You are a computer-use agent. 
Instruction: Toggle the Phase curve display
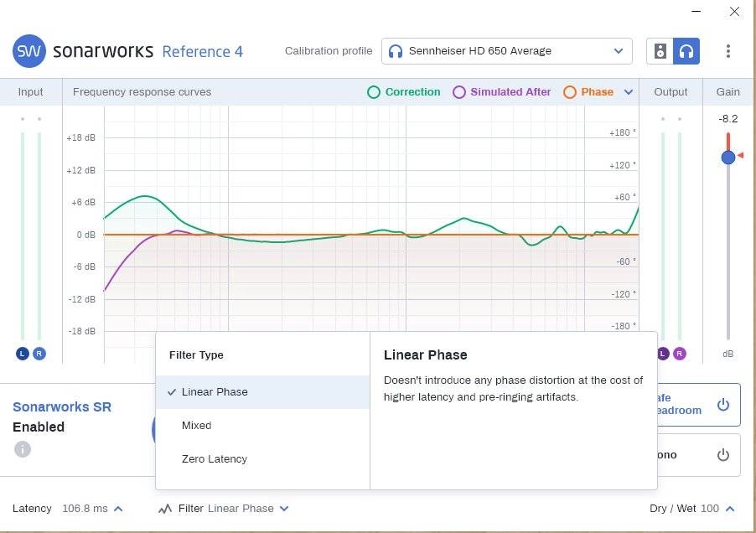(x=588, y=92)
